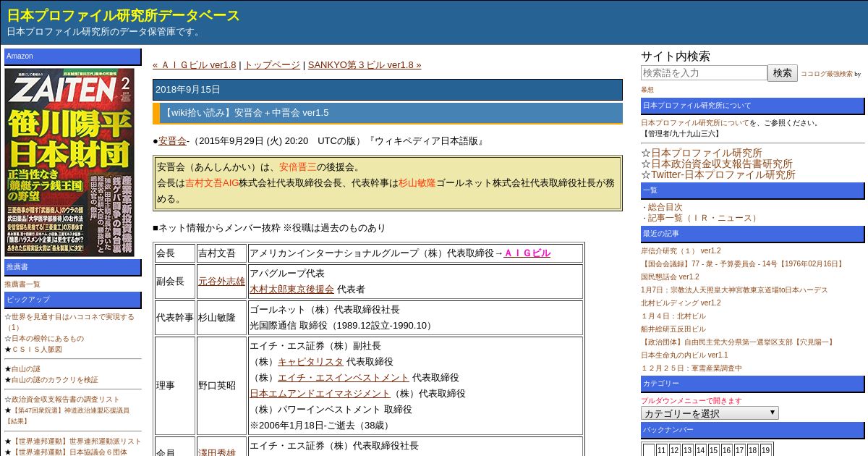Open recent article 北村ビルディング ver1.2
The width and height of the screenshot is (868, 456).
[x=681, y=303]
